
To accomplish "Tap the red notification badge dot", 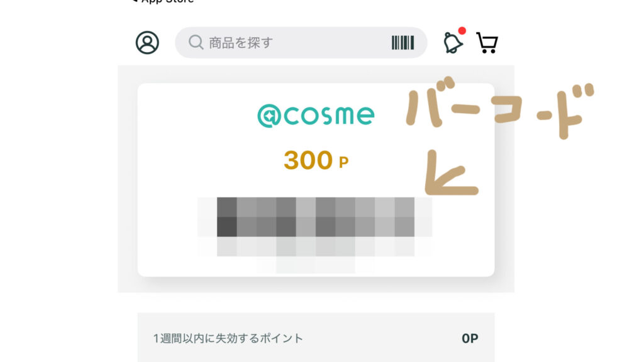I will [462, 31].
